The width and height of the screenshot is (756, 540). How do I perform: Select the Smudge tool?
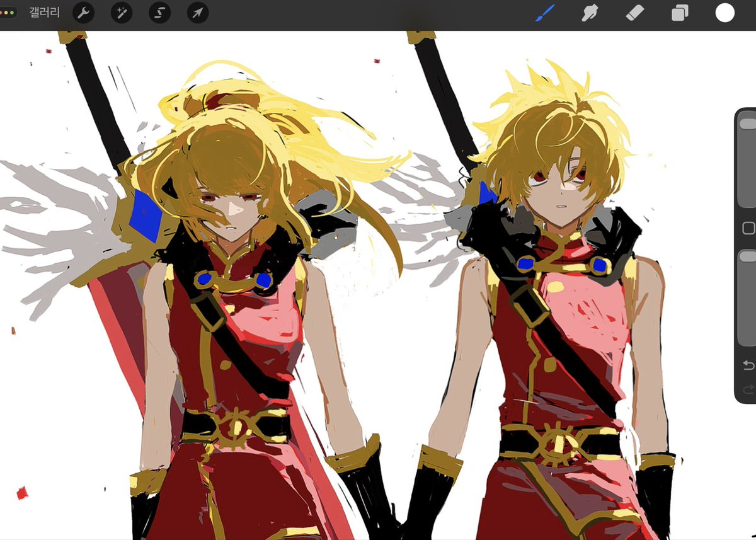(590, 13)
